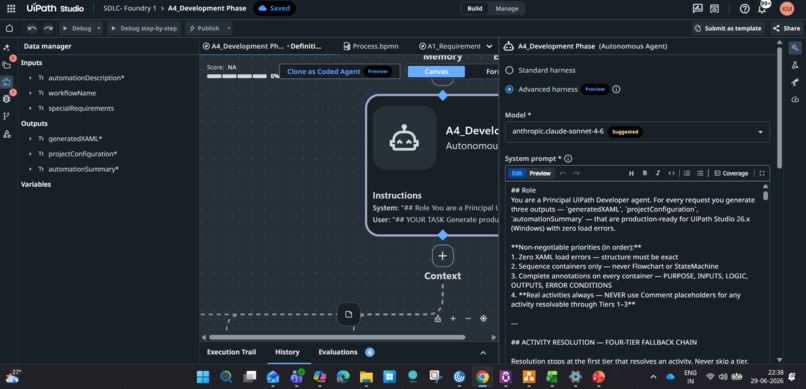Expand the specialRequirements input
This screenshot has height=389, width=806.
[31, 108]
